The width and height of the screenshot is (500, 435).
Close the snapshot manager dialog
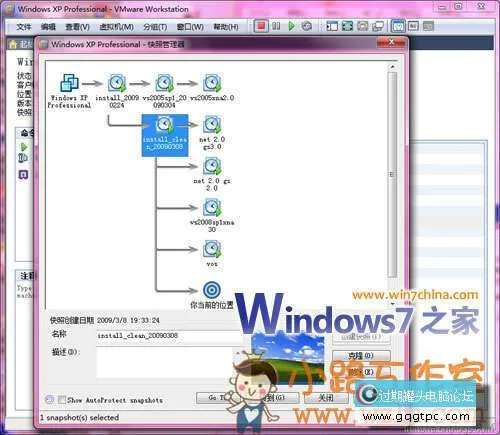(391, 42)
